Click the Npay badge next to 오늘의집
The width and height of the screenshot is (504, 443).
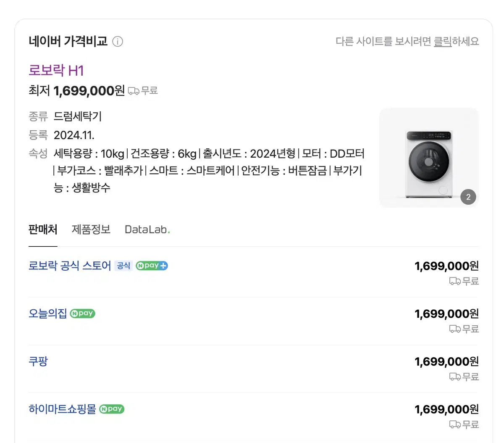pos(82,314)
